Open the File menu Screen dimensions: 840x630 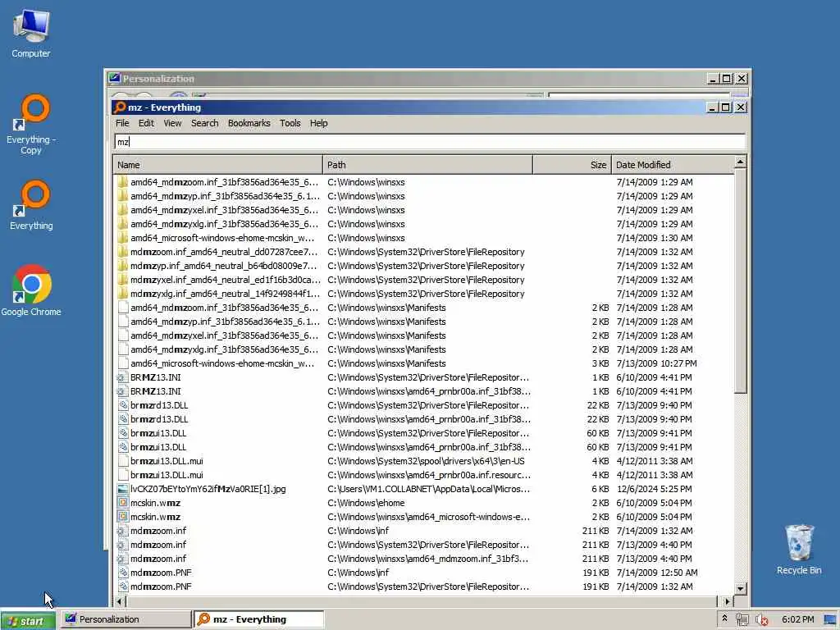[x=122, y=123]
